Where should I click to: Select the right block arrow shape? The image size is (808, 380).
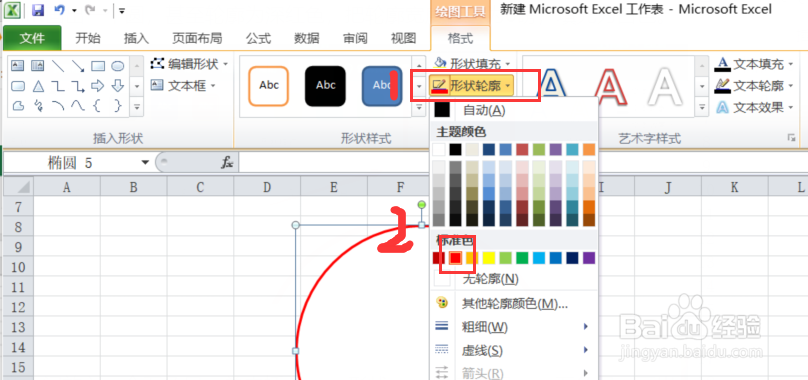(98, 86)
